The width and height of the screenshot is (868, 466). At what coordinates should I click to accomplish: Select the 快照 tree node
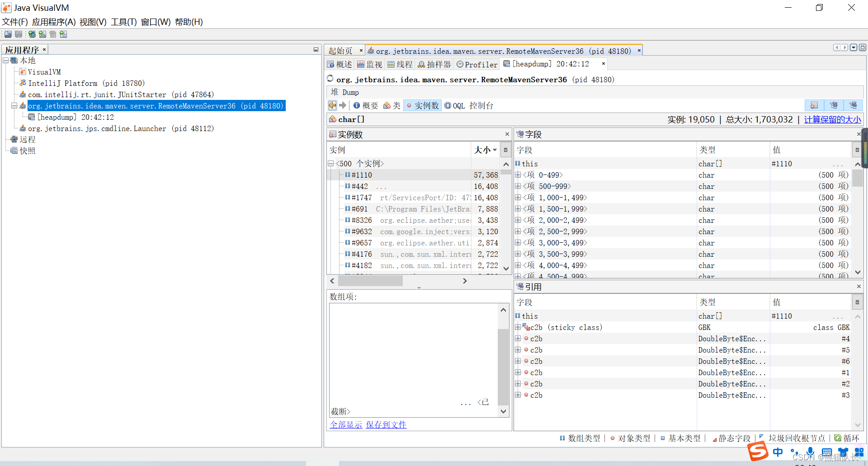pos(23,151)
